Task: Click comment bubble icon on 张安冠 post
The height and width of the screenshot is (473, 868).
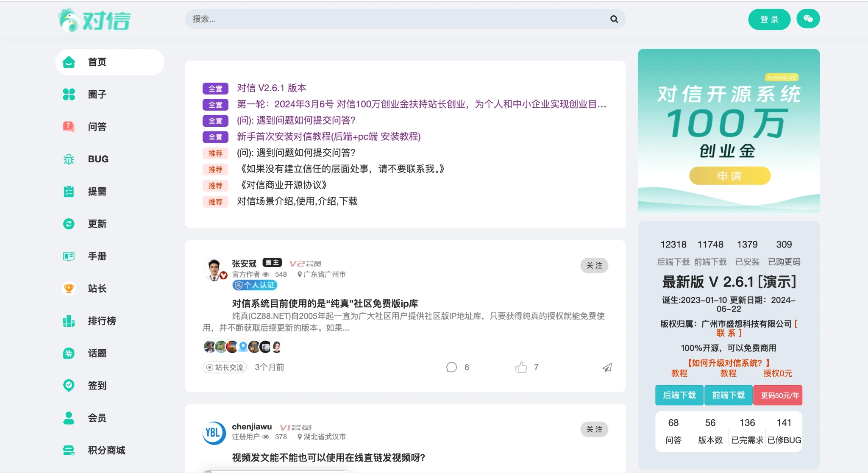Action: click(x=452, y=367)
